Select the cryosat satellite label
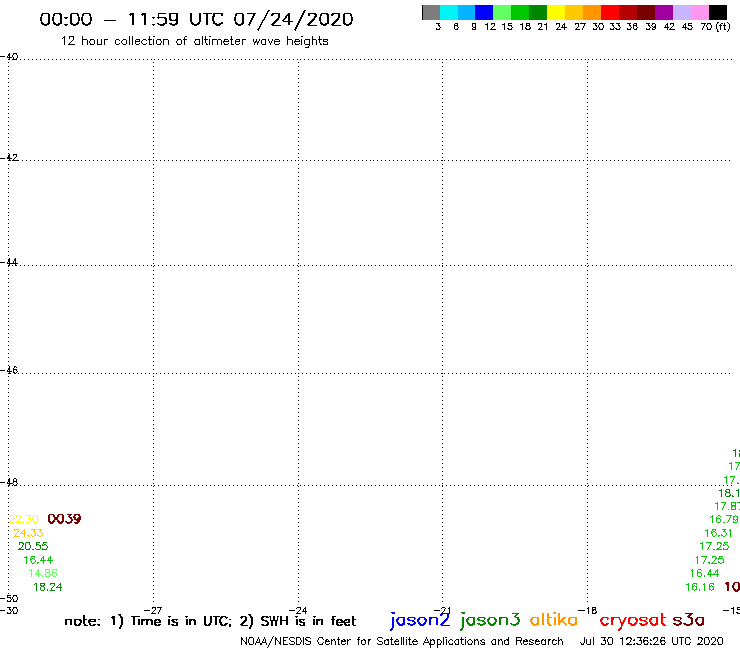 pos(632,620)
